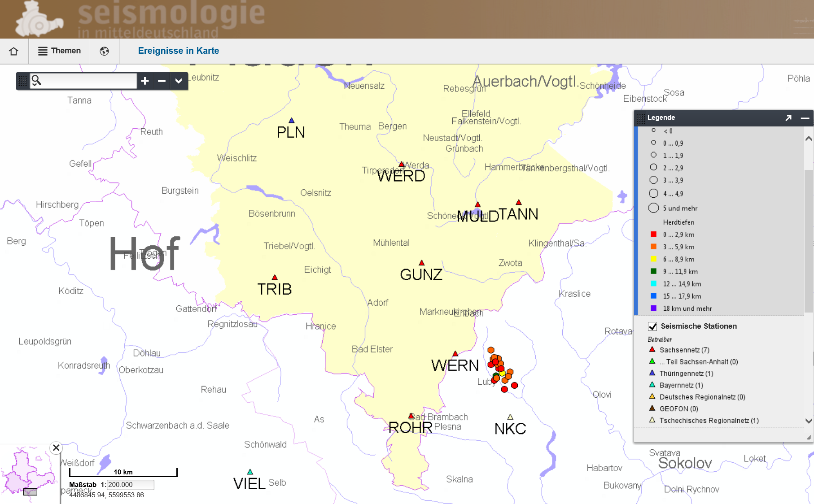814x504 pixels.
Task: Open the Ereignisse in Karte link
Action: click(x=178, y=51)
